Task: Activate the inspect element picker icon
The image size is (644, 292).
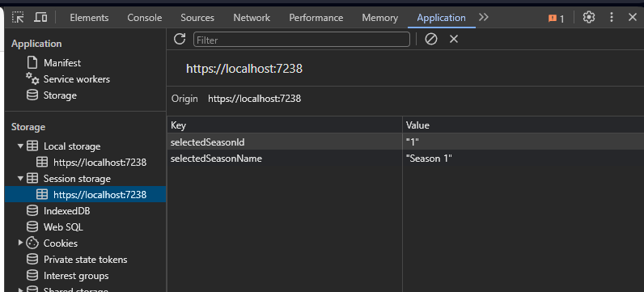Action: pyautogui.click(x=18, y=17)
